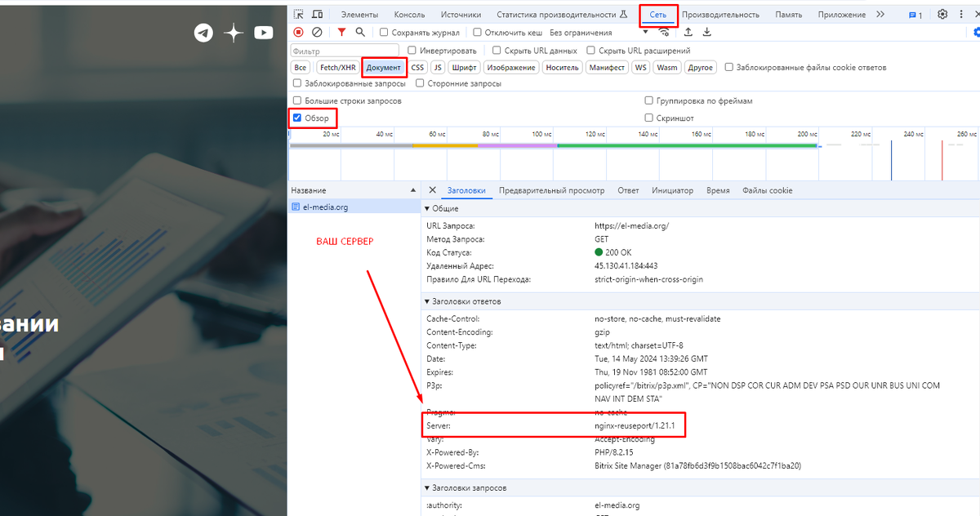Filter requests by JS
Screen dimensions: 980x516
tap(438, 68)
